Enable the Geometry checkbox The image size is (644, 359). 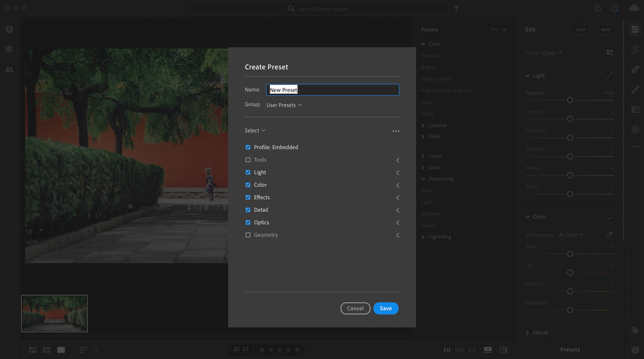pyautogui.click(x=248, y=235)
